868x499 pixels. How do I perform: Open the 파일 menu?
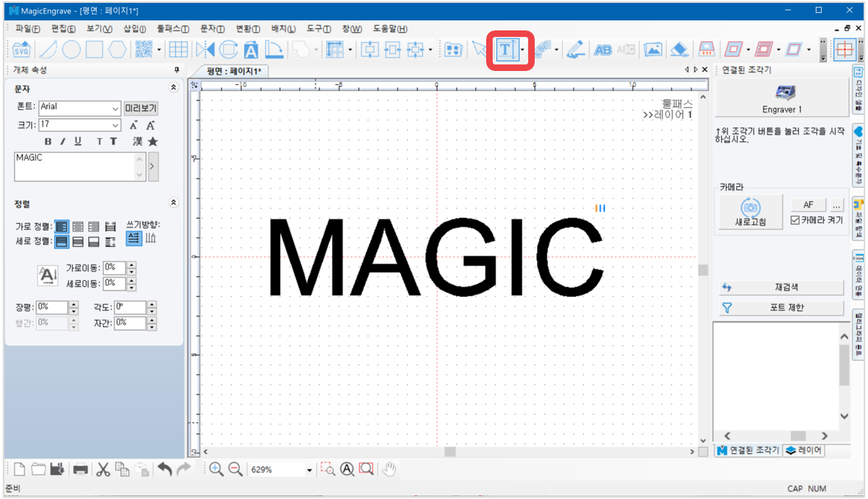(27, 28)
